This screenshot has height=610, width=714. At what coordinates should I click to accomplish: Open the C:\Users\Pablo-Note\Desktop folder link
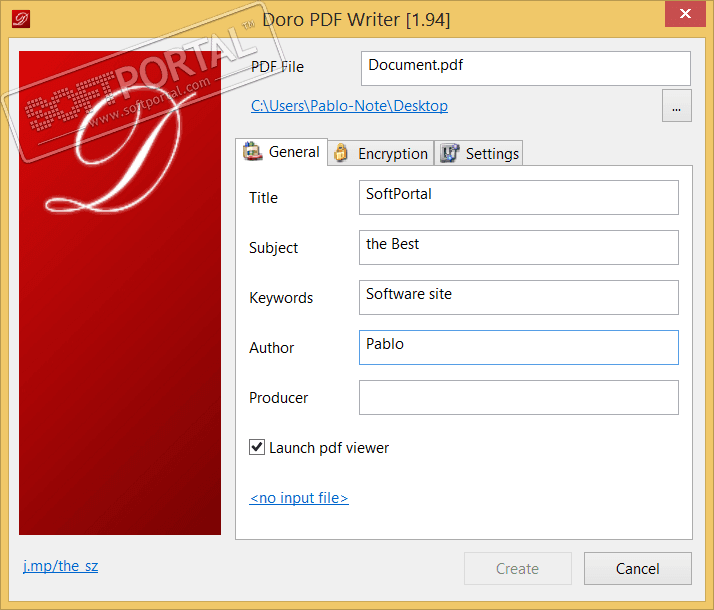click(x=349, y=106)
